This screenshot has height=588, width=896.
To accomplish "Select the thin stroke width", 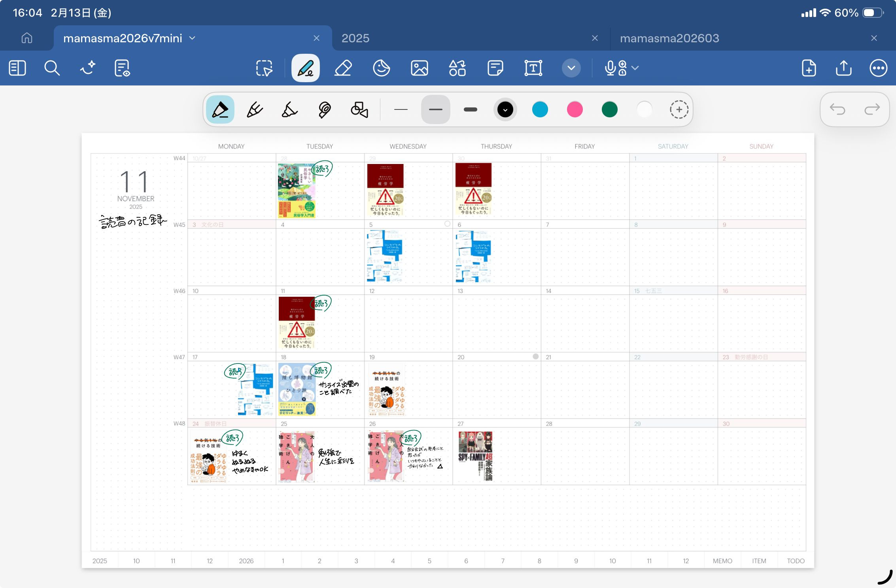I will tap(401, 109).
